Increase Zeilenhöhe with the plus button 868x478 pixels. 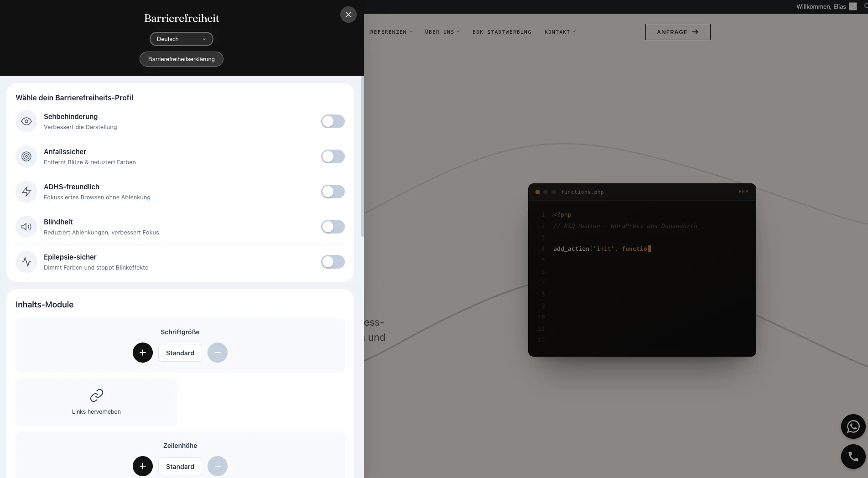[143, 466]
